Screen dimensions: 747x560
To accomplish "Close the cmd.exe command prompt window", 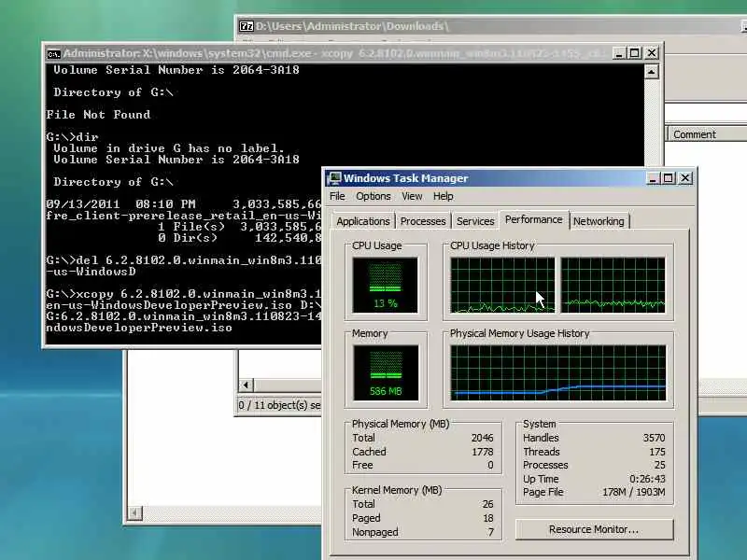I will (x=651, y=53).
